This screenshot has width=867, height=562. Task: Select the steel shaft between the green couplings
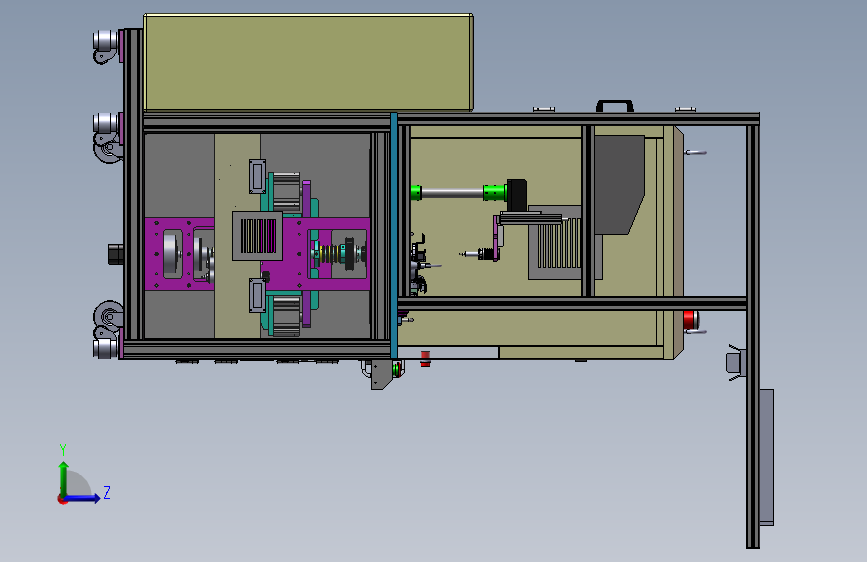point(452,192)
